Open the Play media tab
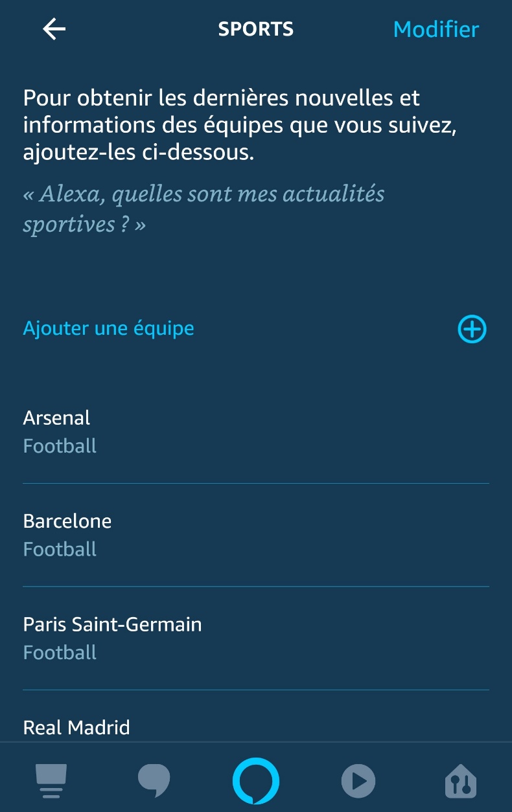The width and height of the screenshot is (512, 812). tap(358, 780)
